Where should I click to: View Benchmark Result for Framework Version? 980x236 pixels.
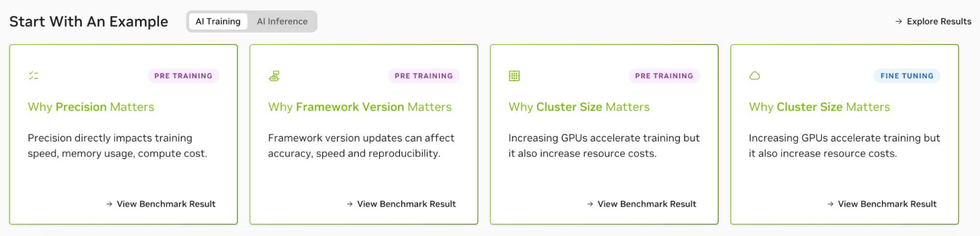(x=406, y=204)
